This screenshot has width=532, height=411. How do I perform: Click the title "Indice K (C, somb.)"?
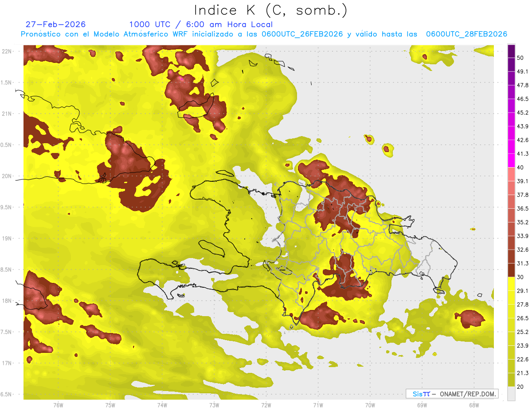click(270, 10)
